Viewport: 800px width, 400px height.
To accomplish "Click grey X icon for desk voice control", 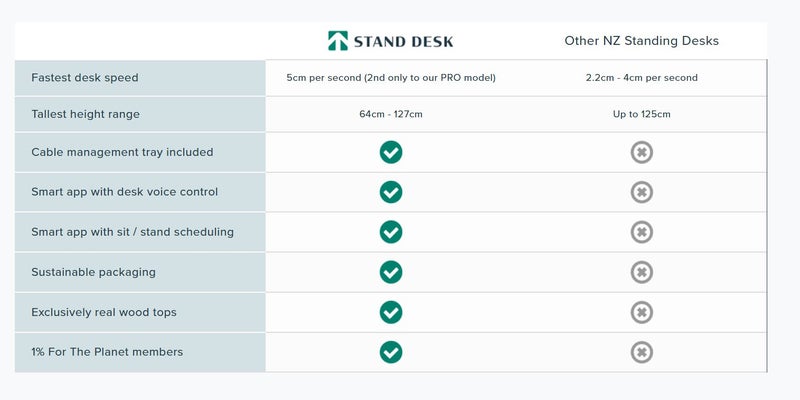I will pos(642,192).
